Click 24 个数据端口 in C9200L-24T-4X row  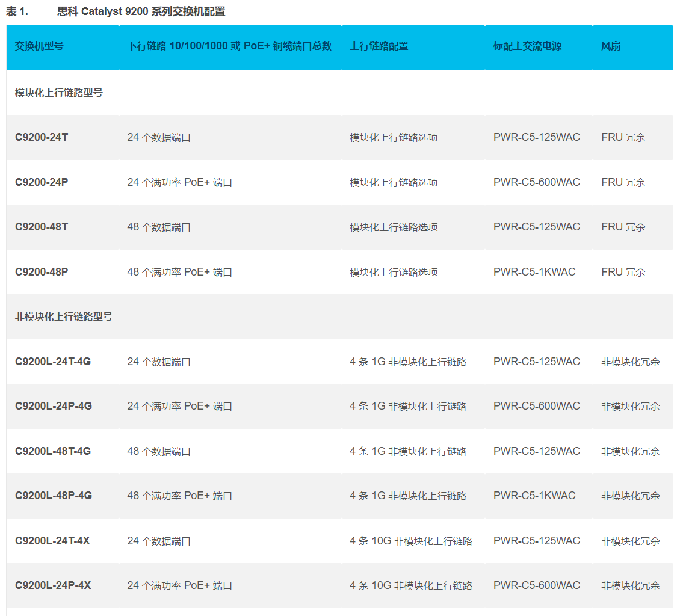click(x=159, y=541)
